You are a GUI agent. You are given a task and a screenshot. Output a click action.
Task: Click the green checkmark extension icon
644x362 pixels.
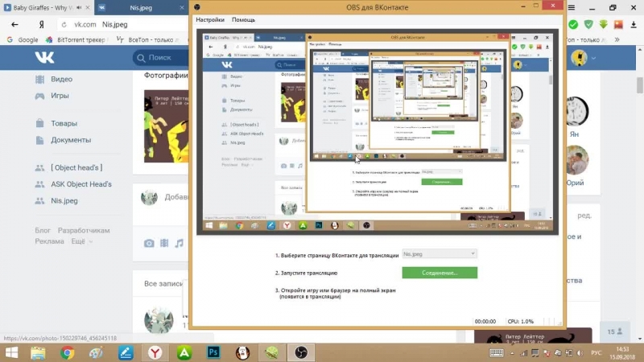click(x=573, y=25)
